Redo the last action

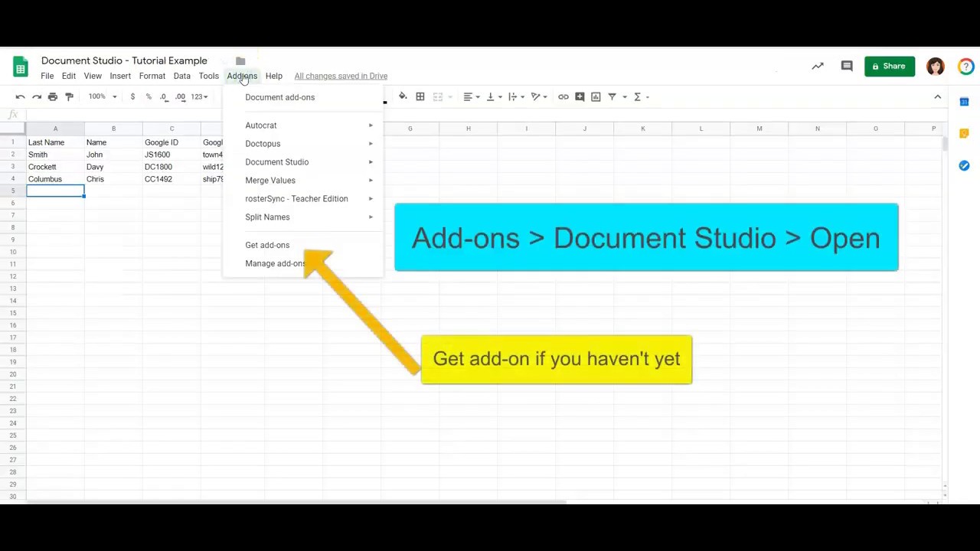tap(37, 96)
